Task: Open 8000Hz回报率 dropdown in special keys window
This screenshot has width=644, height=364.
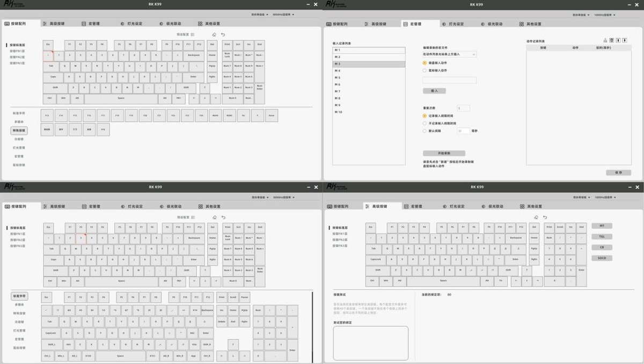Action: click(283, 15)
